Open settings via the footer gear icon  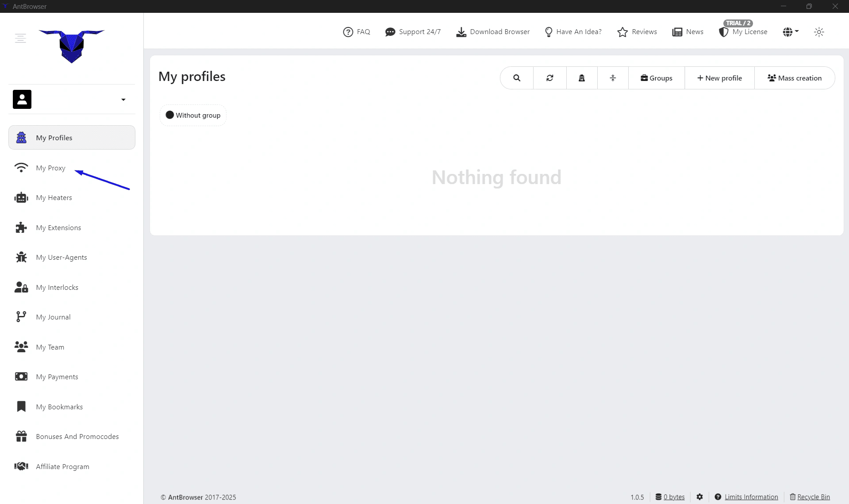(x=699, y=497)
